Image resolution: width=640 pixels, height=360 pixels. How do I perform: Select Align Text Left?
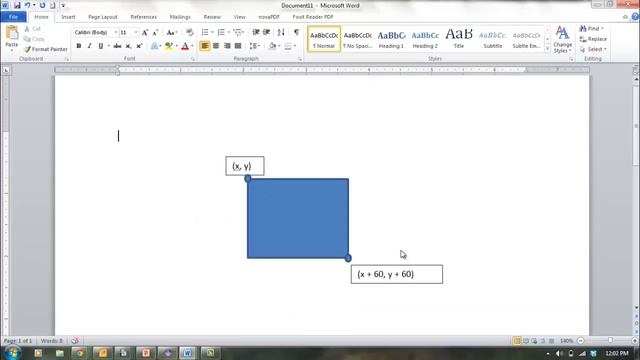205,46
